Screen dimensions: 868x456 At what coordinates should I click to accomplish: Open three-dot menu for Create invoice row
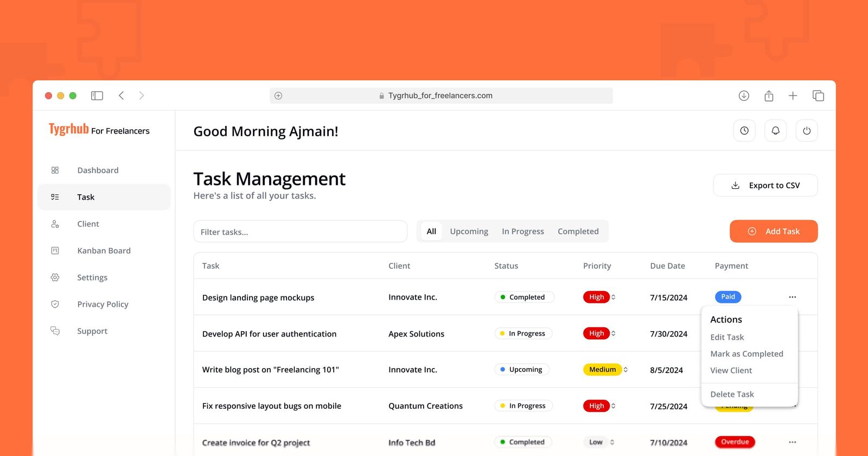click(793, 442)
